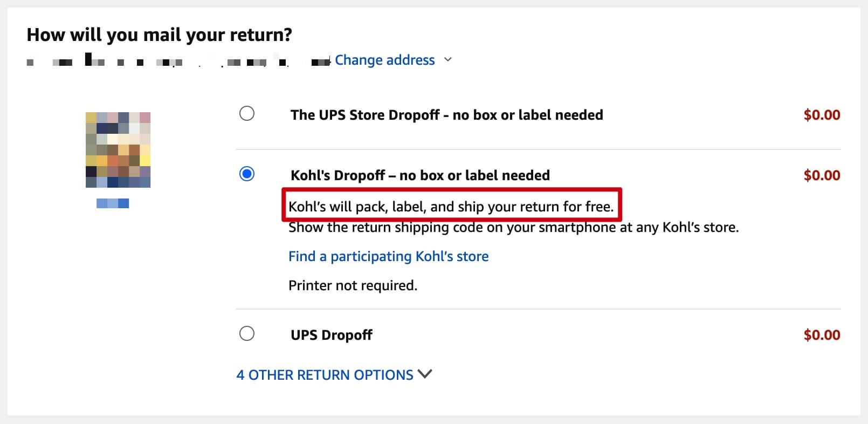Image resolution: width=868 pixels, height=424 pixels.
Task: Click the blue link below the product thumbnail
Action: coord(111,203)
